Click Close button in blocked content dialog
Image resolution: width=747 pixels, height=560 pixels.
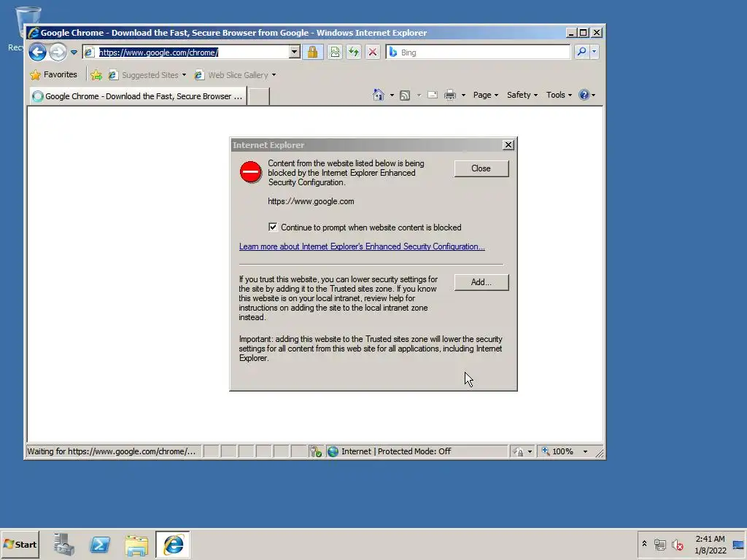coord(481,168)
